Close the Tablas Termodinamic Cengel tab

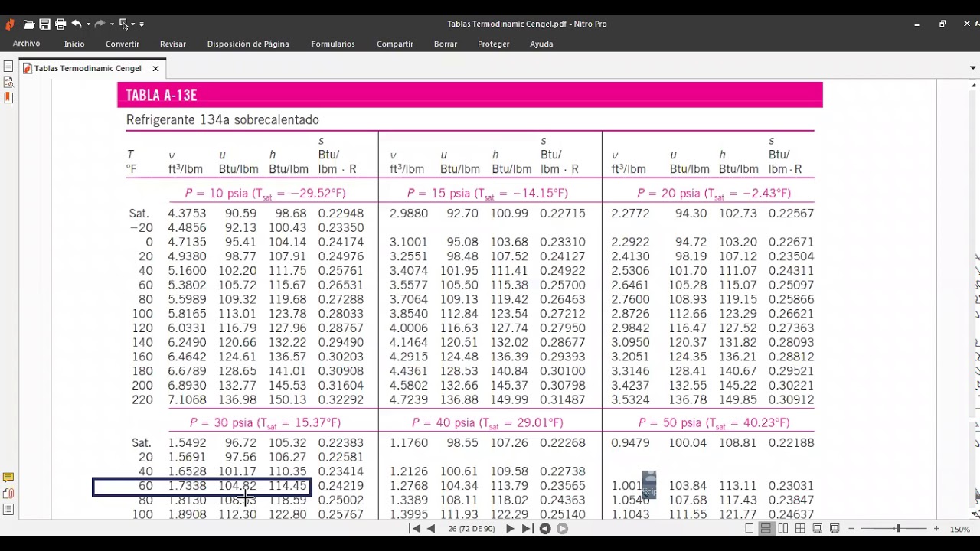click(x=155, y=68)
